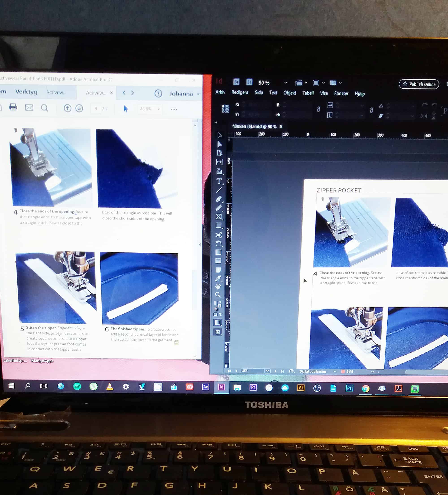Viewport: 448px width, 495px height.
Task: Choose the Eyedropper tool
Action: 218,278
